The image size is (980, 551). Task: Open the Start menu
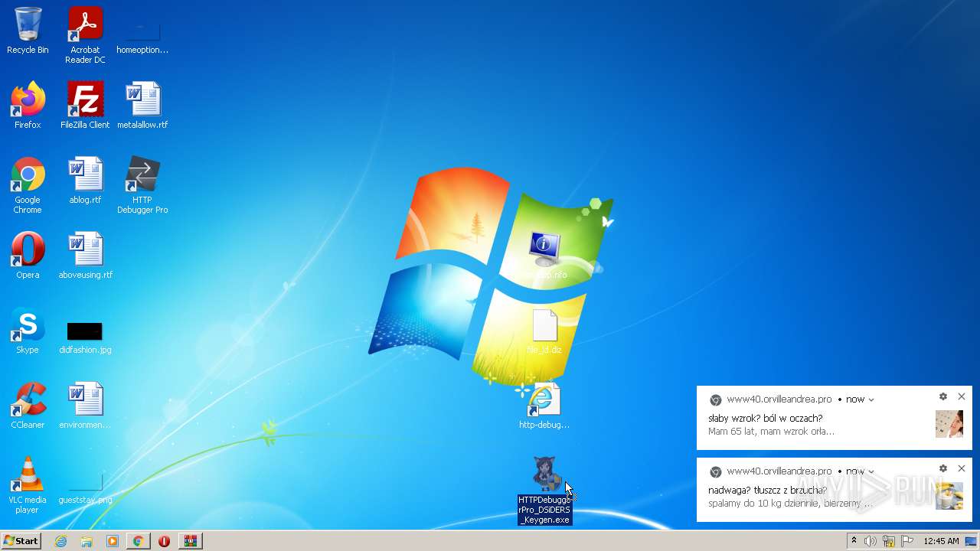(x=21, y=541)
